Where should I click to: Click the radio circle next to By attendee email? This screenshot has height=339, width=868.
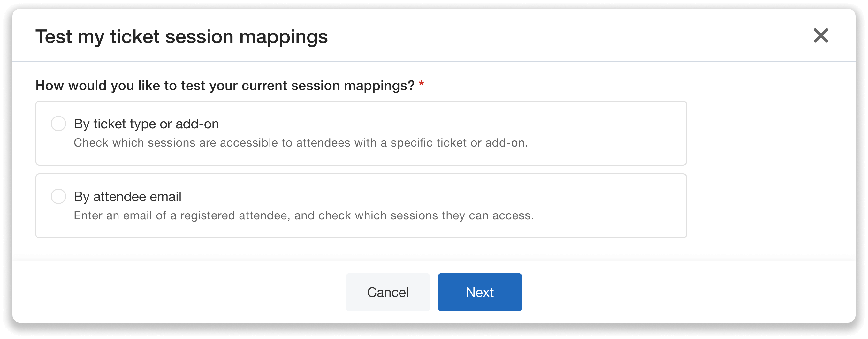59,196
